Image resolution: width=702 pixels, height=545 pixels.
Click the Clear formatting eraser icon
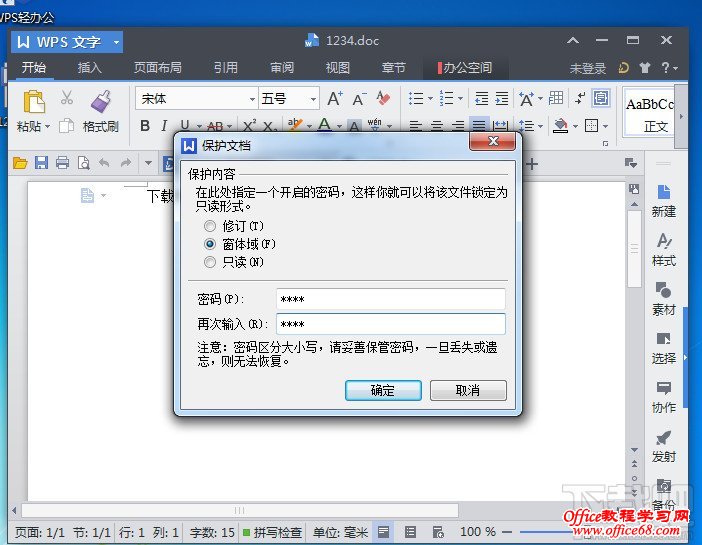pyautogui.click(x=383, y=99)
